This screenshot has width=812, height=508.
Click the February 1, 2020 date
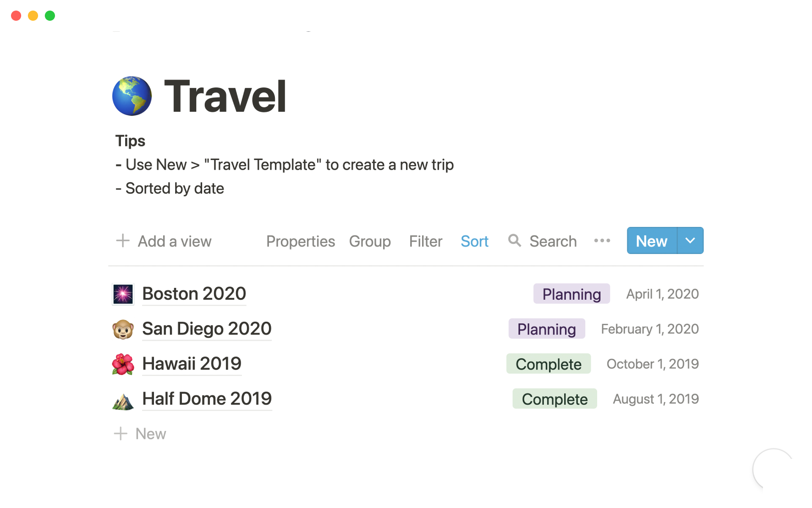pos(650,329)
